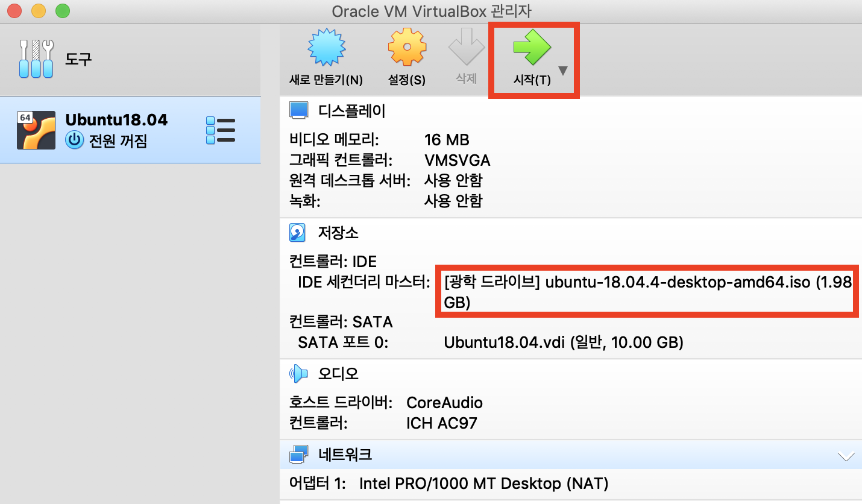
Task: Click the Ubuntu18.04 VM OS icon
Action: 36,130
